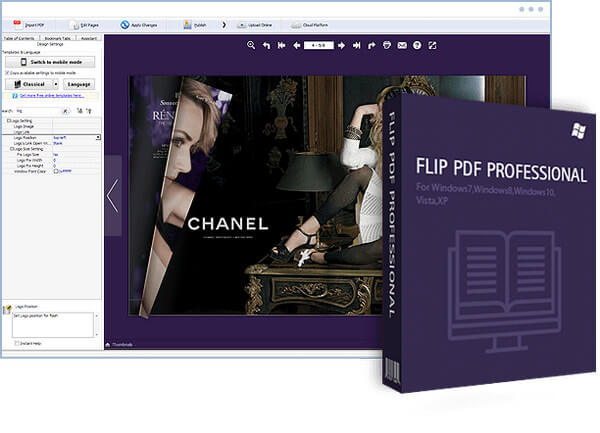Go to the previous page arrow
The height and width of the screenshot is (433, 600).
click(x=297, y=46)
